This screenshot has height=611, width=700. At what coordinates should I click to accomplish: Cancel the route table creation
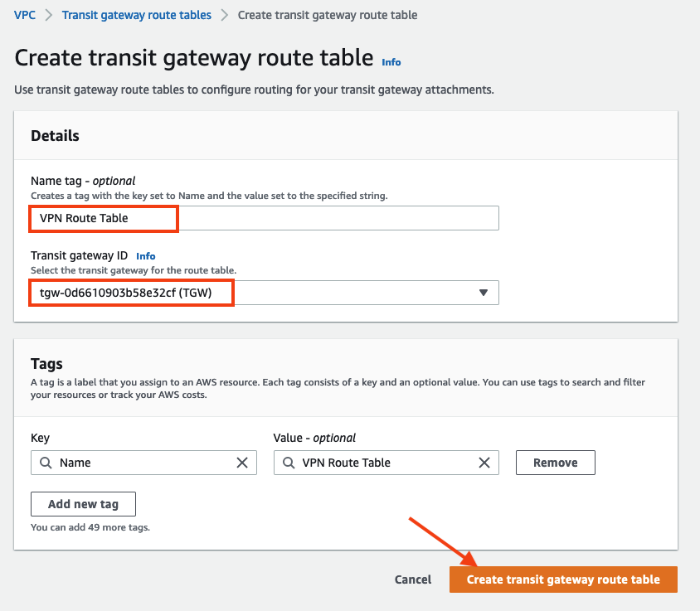(x=413, y=579)
